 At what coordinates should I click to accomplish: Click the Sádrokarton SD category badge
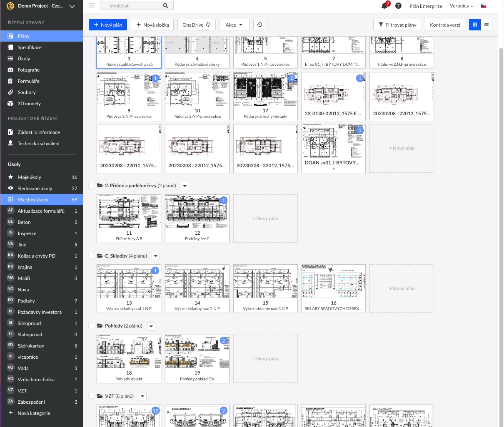[x=10, y=345]
